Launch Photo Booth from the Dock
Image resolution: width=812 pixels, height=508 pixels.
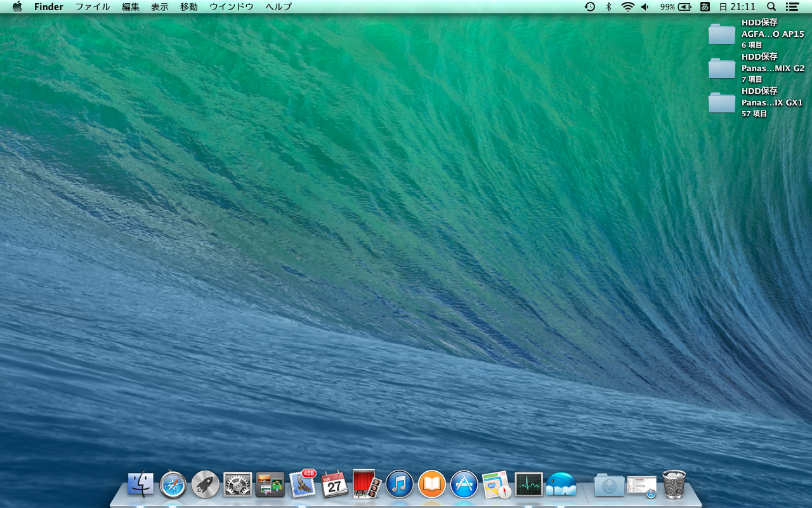367,485
